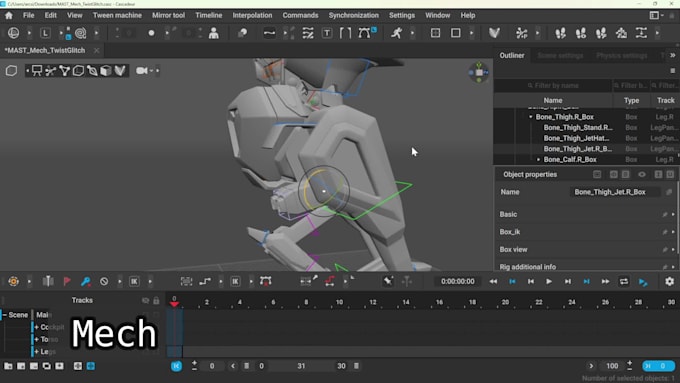Toggle playback loop button
This screenshot has width=680, height=383.
[624, 282]
